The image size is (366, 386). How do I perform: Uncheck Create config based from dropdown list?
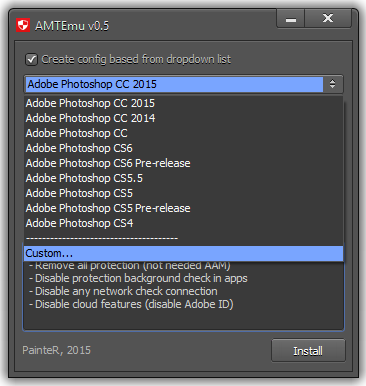click(x=32, y=60)
